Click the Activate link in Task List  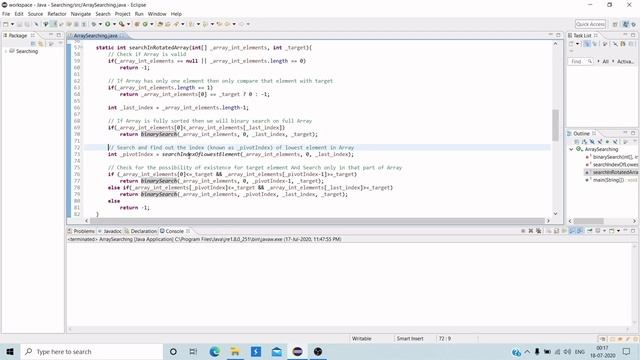625,61
